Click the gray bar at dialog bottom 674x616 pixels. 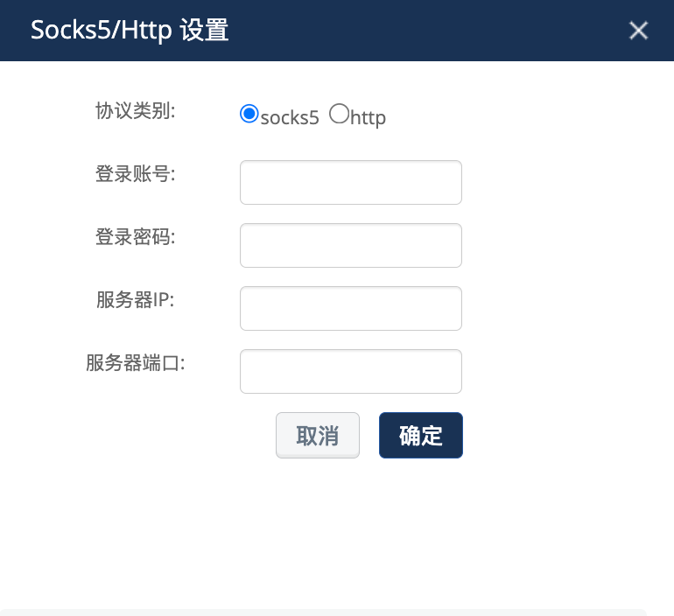pyautogui.click(x=324, y=612)
